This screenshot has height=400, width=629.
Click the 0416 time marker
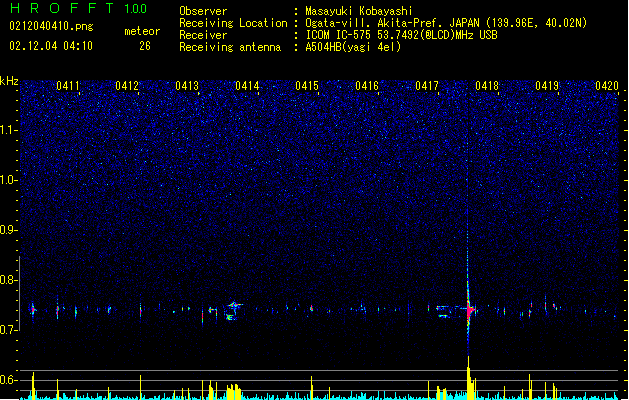tap(367, 86)
